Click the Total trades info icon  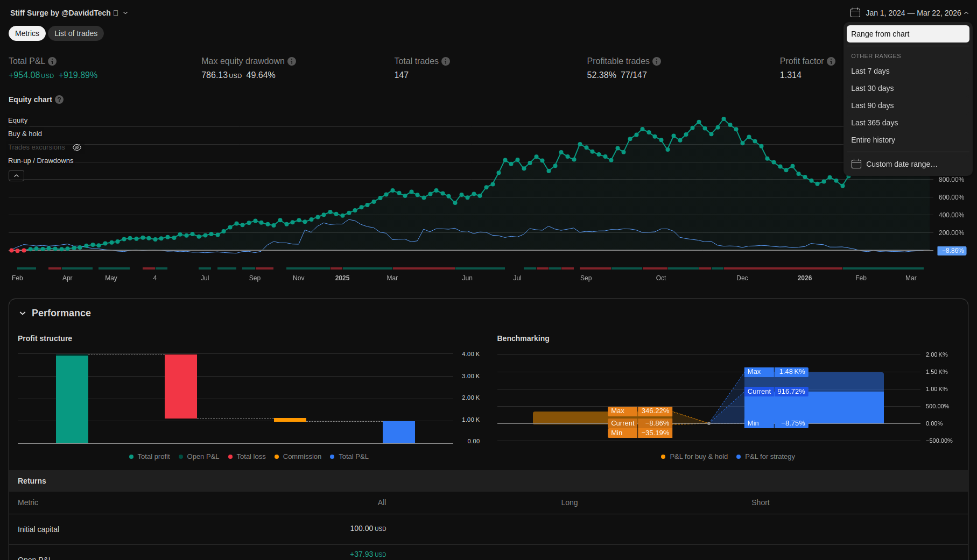pyautogui.click(x=446, y=61)
